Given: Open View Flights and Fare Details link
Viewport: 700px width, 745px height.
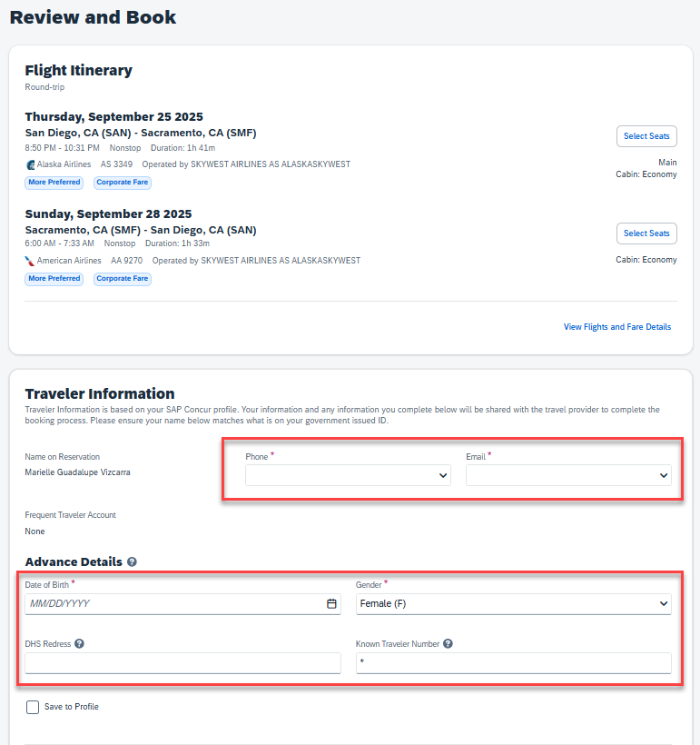Looking at the screenshot, I should (617, 327).
